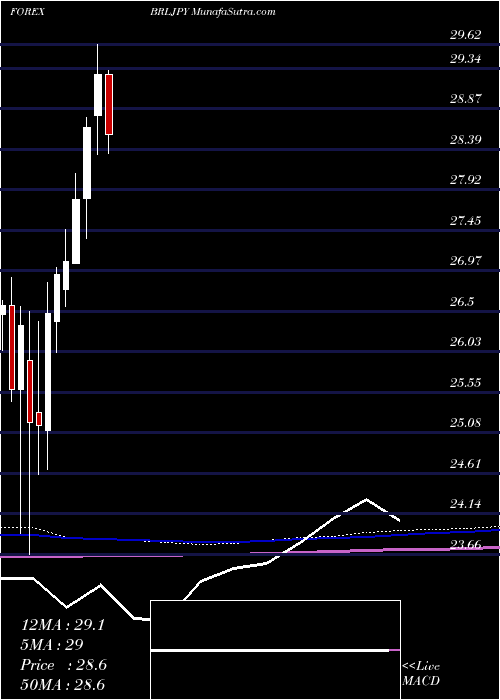Click the BRLJPY MunafaSutra.com title
This screenshot has width=500, height=700.
(x=212, y=12)
